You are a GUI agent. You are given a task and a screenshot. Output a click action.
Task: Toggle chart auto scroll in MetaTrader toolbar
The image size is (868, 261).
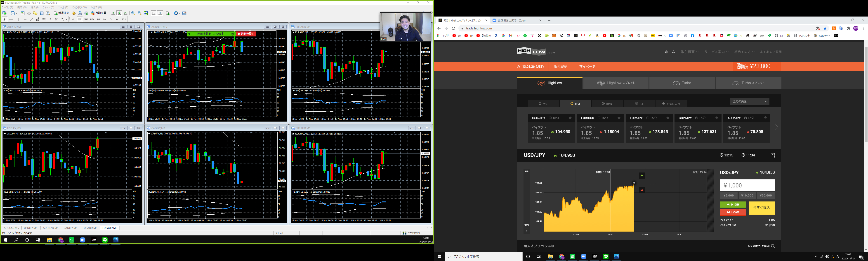(154, 13)
